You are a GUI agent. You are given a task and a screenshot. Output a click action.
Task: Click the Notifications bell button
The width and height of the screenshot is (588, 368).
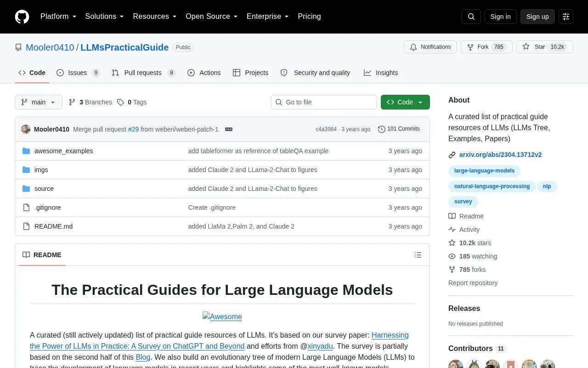(x=430, y=47)
